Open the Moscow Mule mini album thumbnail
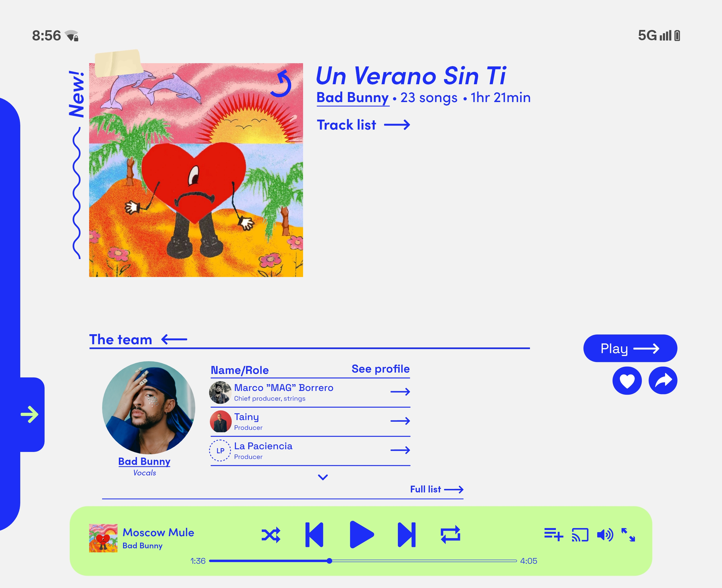722x588 pixels. coord(103,538)
